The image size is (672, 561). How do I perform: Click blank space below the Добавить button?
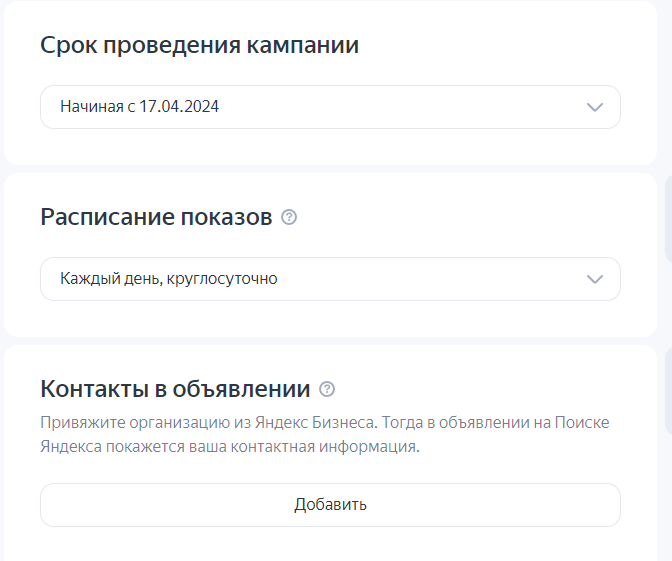[330, 544]
